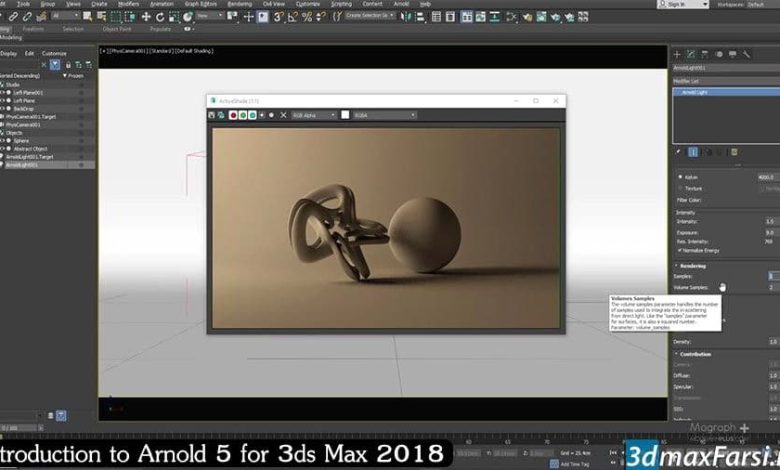This screenshot has width=780, height=470.
Task: Toggle the Spinner Snap icon
Action: [x=321, y=16]
